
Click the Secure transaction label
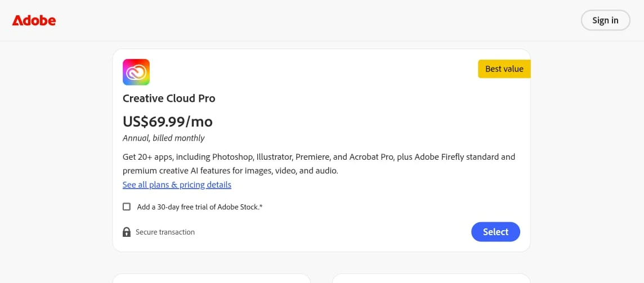(x=165, y=232)
